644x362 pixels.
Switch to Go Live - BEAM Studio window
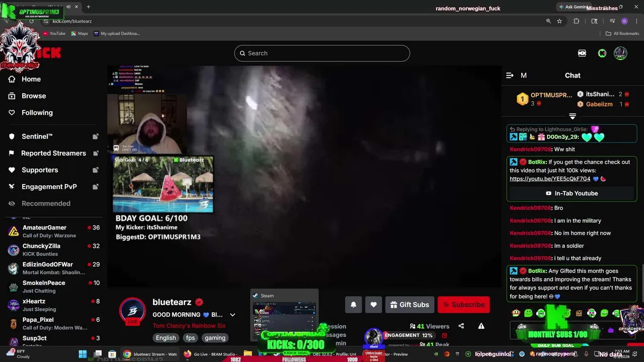(x=210, y=354)
